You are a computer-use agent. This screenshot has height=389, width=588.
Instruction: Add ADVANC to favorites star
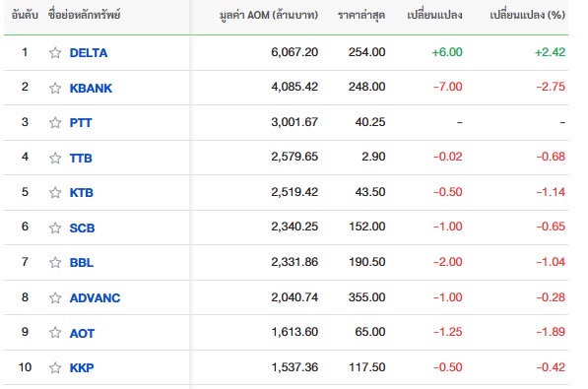tap(55, 297)
